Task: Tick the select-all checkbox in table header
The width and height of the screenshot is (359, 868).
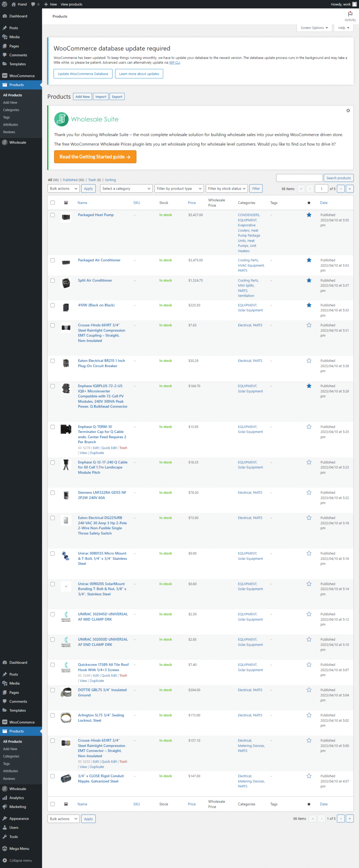Action: (52, 203)
